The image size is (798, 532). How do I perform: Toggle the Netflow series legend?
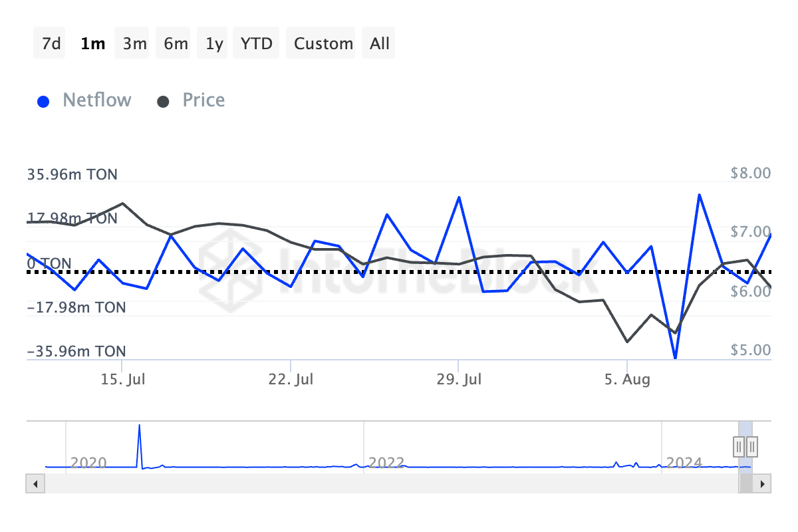[96, 100]
